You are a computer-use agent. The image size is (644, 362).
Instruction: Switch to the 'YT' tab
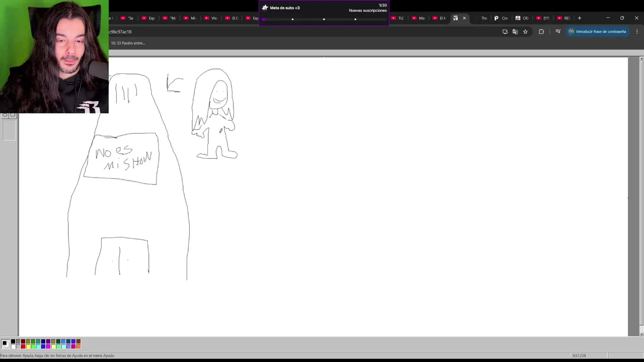point(543,18)
